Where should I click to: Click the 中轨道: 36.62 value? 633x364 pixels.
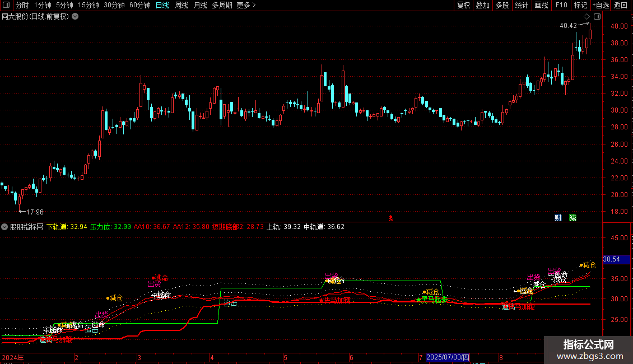click(x=324, y=227)
